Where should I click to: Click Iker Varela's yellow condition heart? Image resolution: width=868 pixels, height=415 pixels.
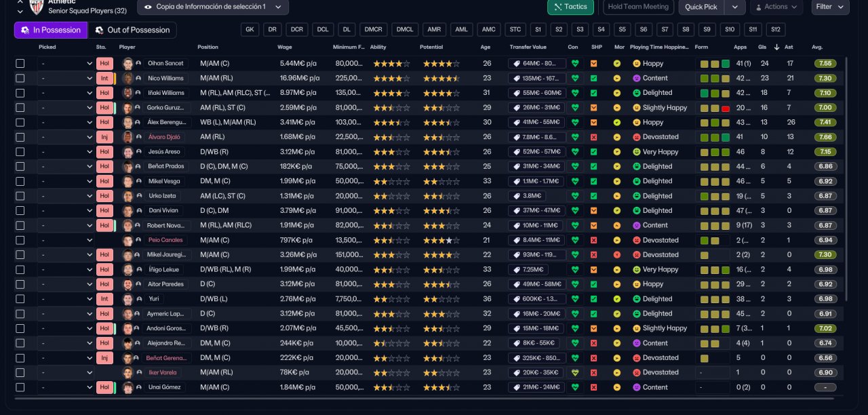click(575, 373)
